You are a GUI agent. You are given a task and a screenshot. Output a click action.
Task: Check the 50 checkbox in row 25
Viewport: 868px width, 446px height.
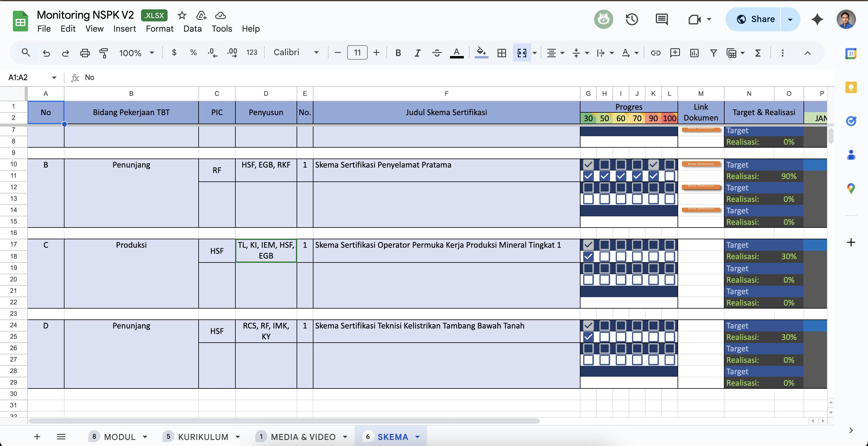pos(605,337)
